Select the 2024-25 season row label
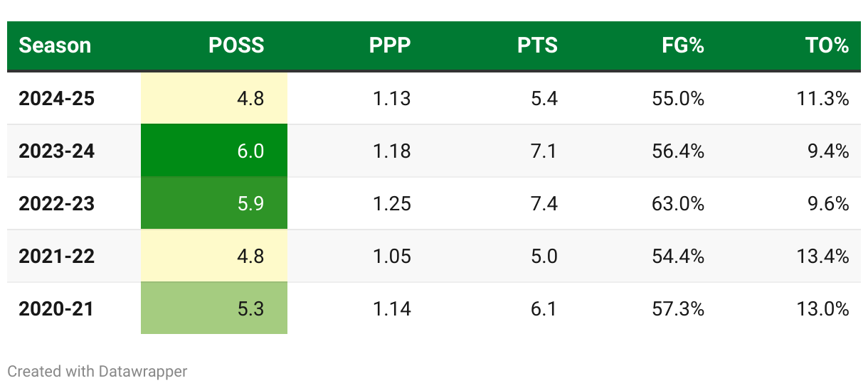This screenshot has width=868, height=388. pos(56,98)
